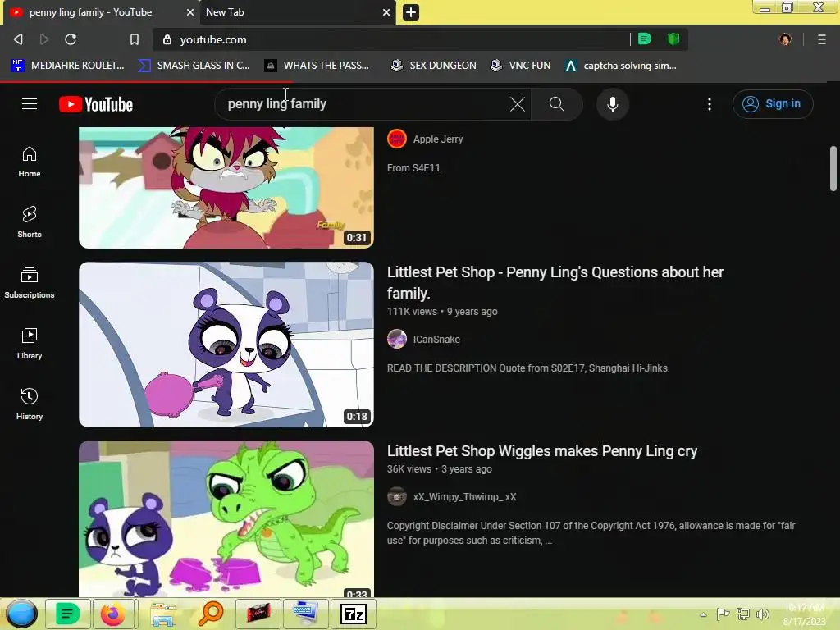840x630 pixels.
Task: Launch Firefox from the taskbar
Action: click(112, 614)
